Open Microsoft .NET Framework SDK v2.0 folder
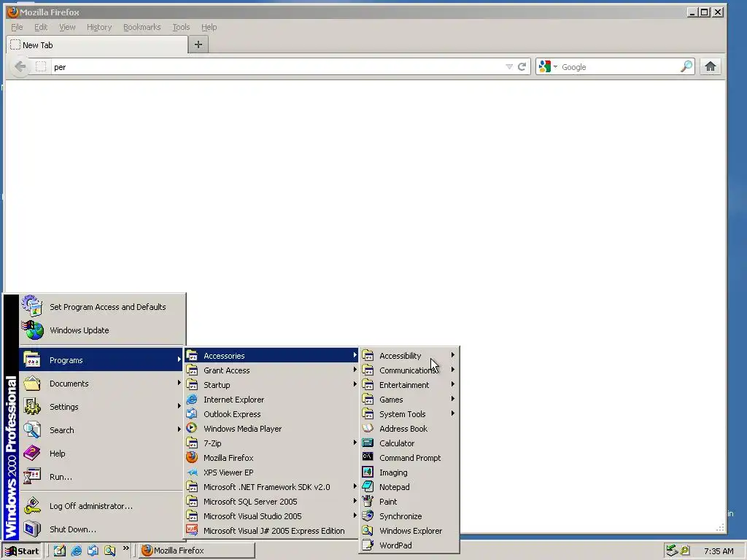747x560 pixels. tap(271, 487)
